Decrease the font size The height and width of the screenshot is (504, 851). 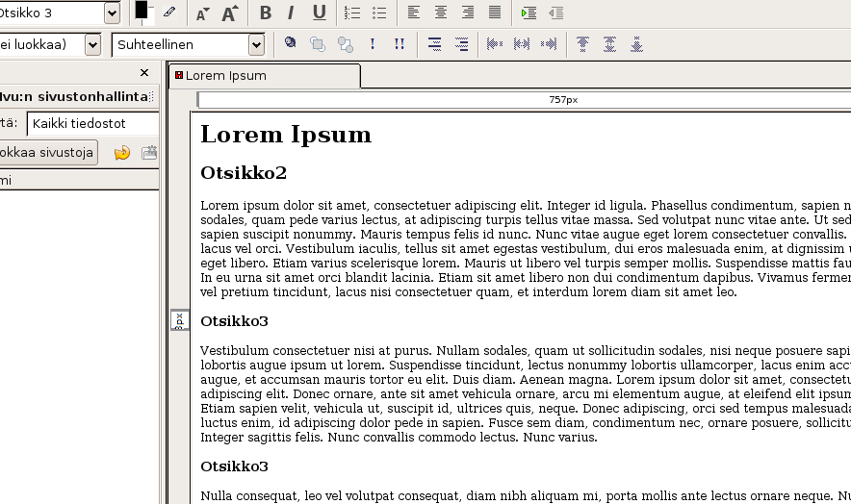[202, 13]
